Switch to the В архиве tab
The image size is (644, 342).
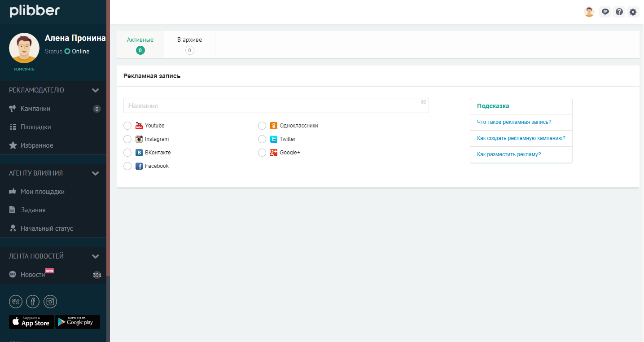pyautogui.click(x=189, y=44)
